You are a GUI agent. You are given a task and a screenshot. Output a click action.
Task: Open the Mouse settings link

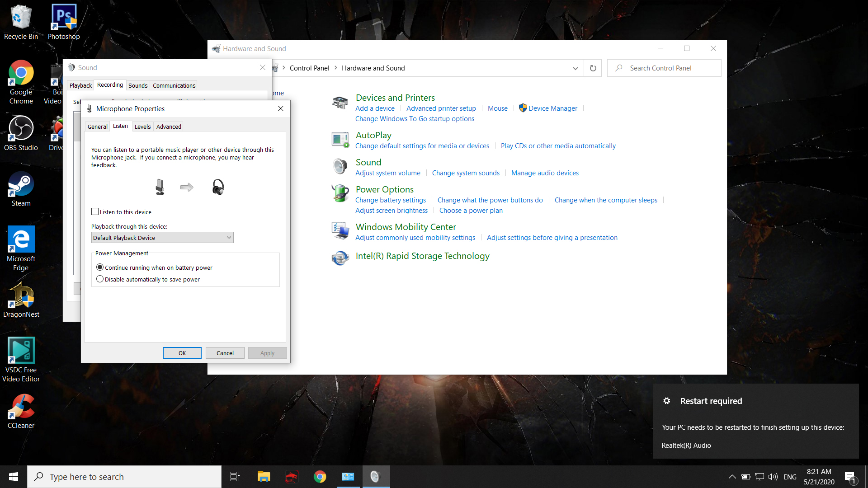click(498, 108)
